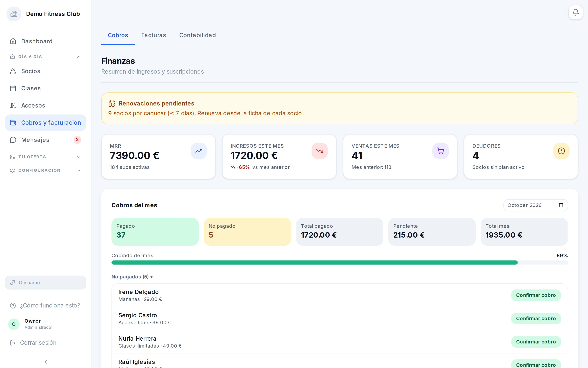Open calendar picker in month field
The image size is (588, 368).
click(561, 205)
